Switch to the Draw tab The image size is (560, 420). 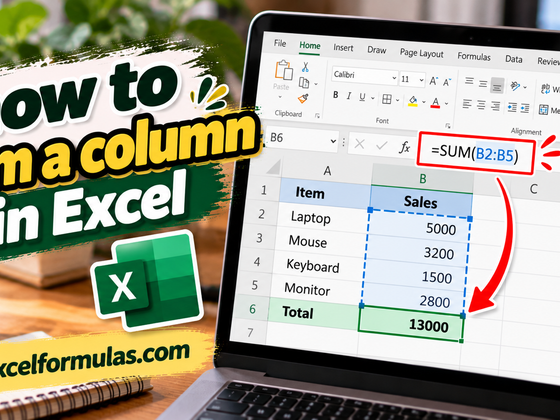click(377, 50)
